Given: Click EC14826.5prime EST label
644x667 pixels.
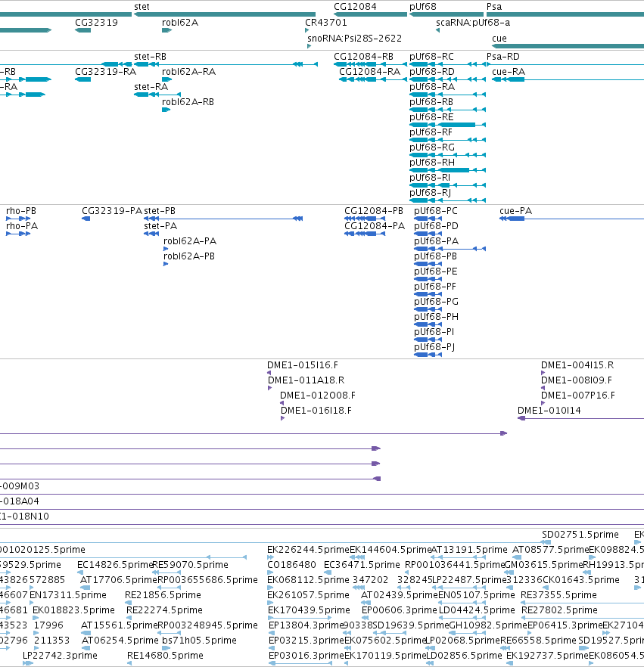Looking at the screenshot, I should pos(115,564).
